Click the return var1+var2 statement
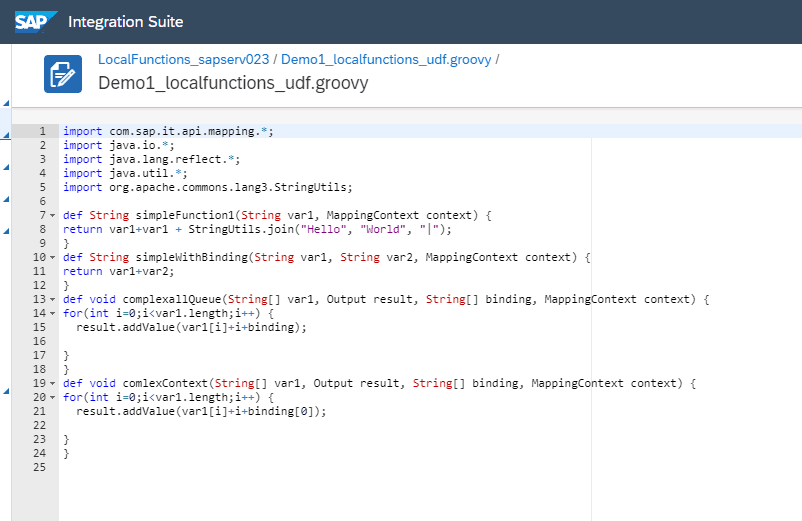Image resolution: width=802 pixels, height=521 pixels. tap(119, 271)
